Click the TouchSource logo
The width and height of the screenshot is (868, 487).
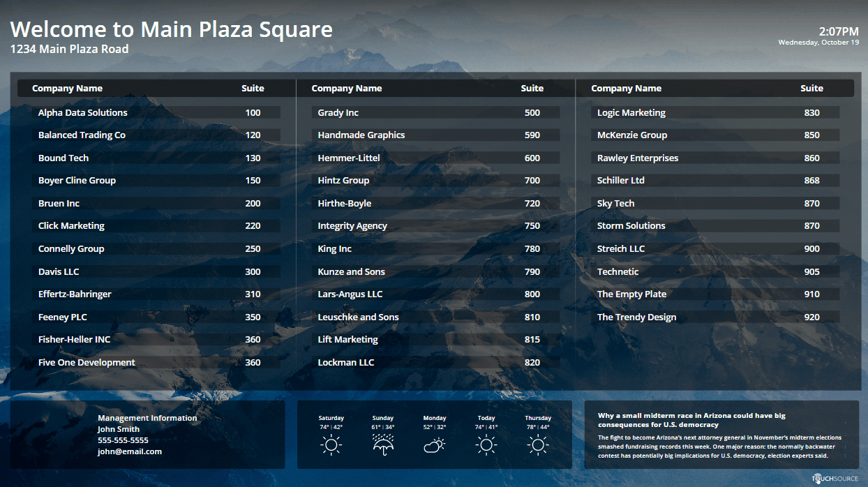(835, 478)
